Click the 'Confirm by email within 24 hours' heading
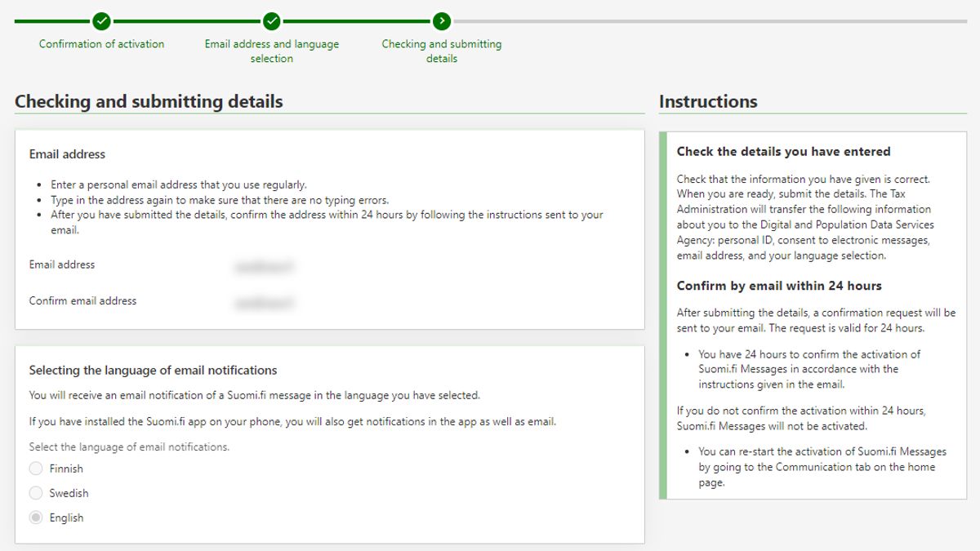Image resolution: width=980 pixels, height=551 pixels. [x=779, y=286]
